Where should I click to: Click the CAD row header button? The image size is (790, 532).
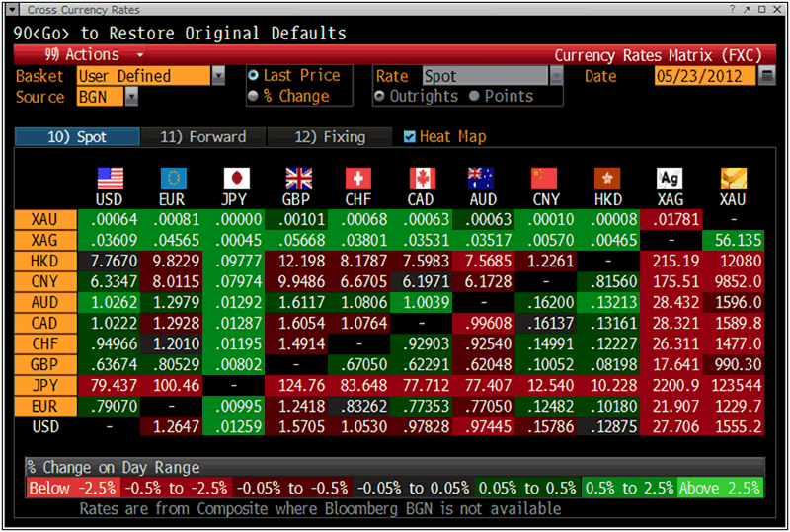tap(45, 323)
